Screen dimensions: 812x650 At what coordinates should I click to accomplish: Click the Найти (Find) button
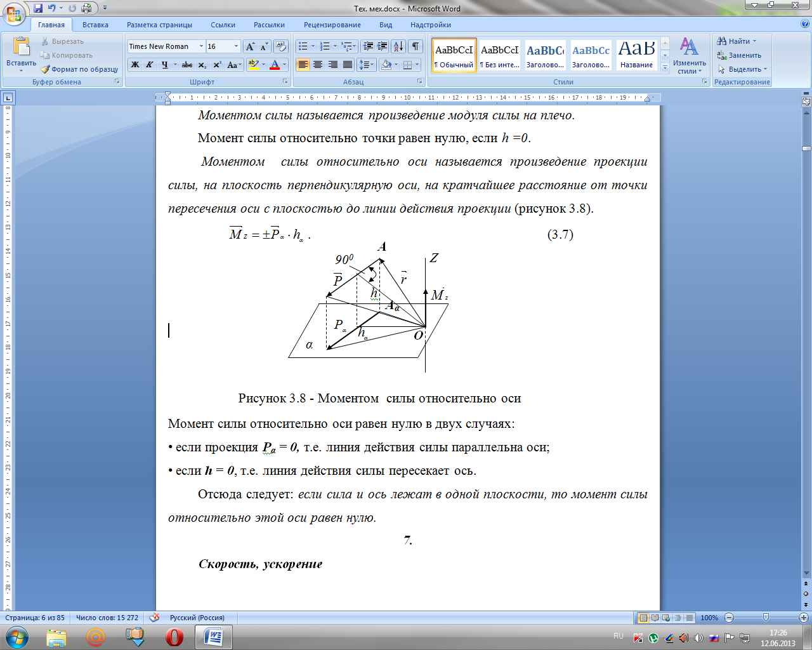pos(737,41)
